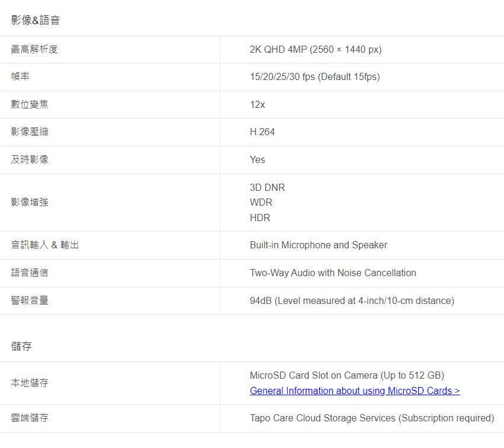Click the 儲存 section heading
504x448 pixels.
click(x=21, y=346)
